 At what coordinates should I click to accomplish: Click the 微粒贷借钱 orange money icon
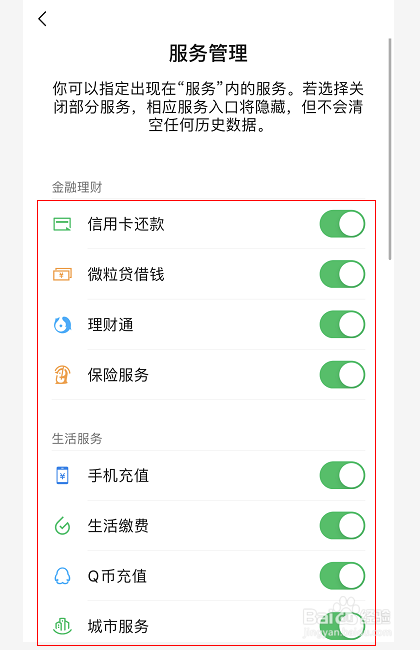point(62,274)
